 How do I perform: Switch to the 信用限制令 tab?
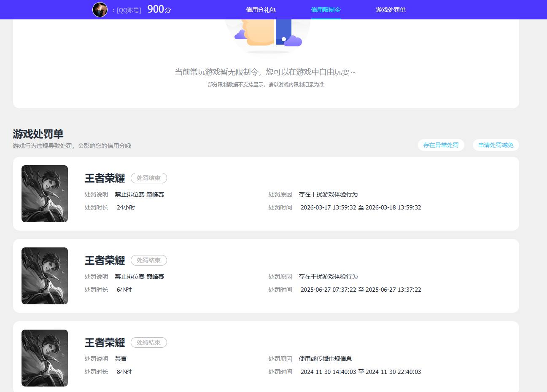(326, 10)
